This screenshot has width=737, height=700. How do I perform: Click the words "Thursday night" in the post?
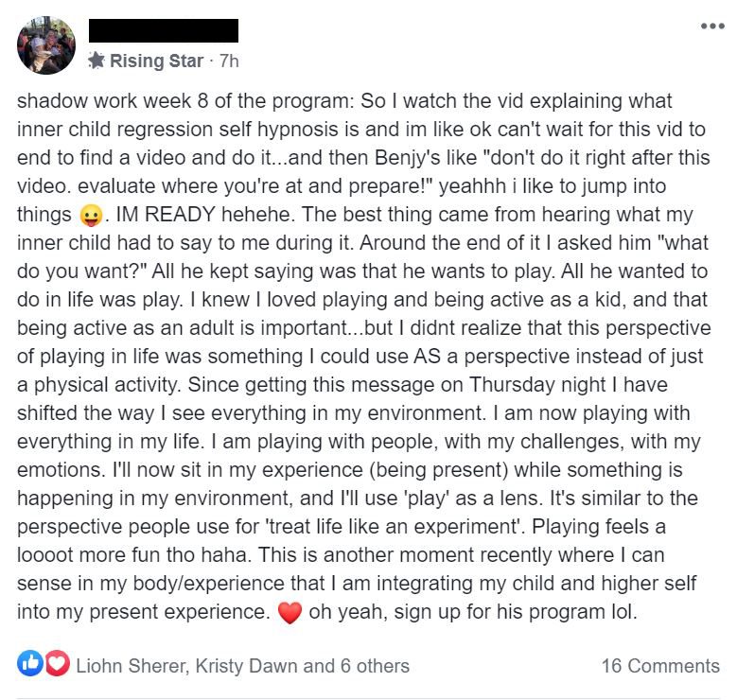pyautogui.click(x=537, y=385)
